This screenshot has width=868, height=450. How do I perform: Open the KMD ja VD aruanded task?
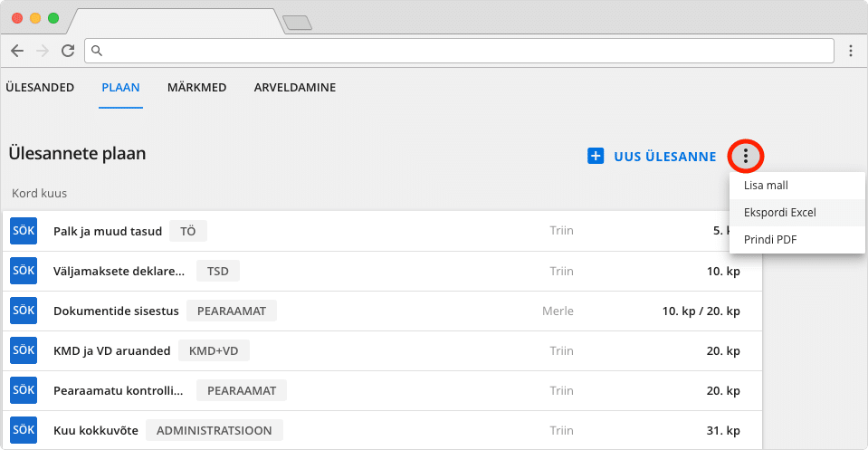tap(112, 351)
